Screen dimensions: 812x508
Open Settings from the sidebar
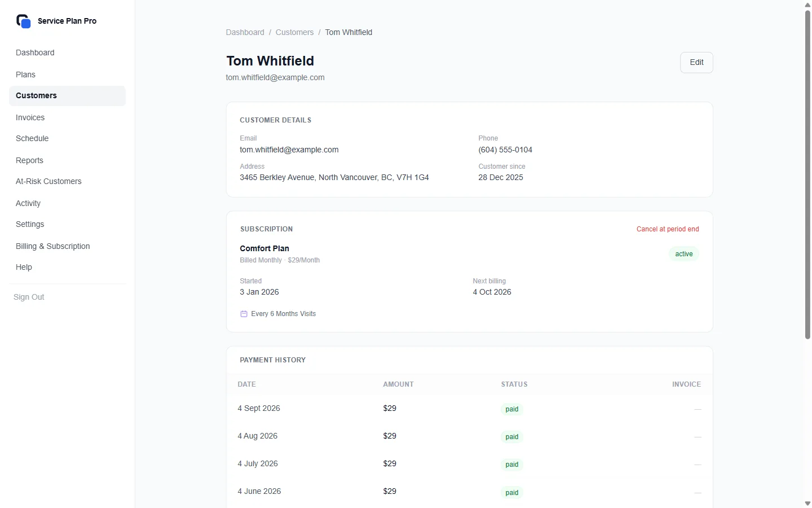(67, 224)
